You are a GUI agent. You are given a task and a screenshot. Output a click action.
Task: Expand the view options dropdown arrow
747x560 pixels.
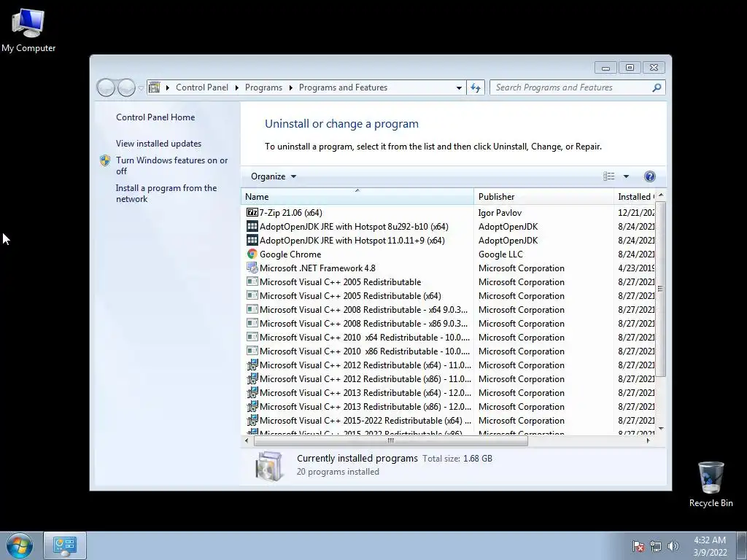[626, 176]
